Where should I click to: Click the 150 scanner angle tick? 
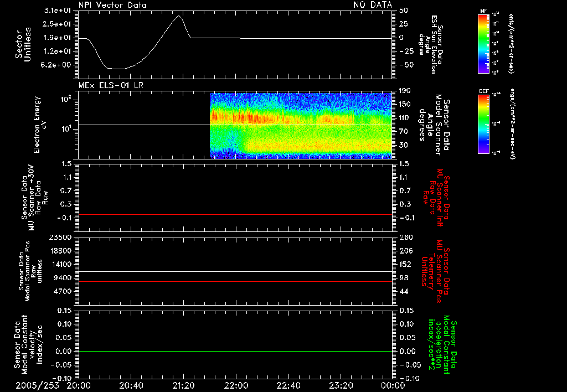(x=405, y=105)
